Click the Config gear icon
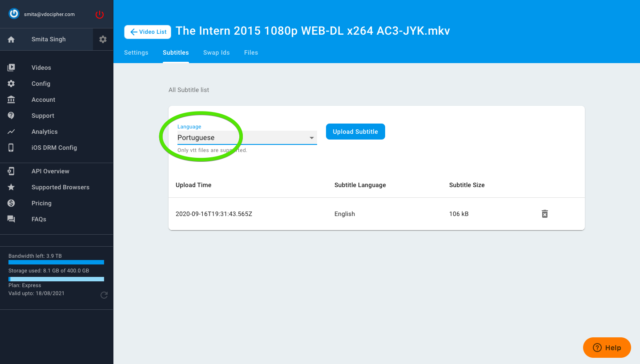This screenshot has height=364, width=640. [x=11, y=84]
